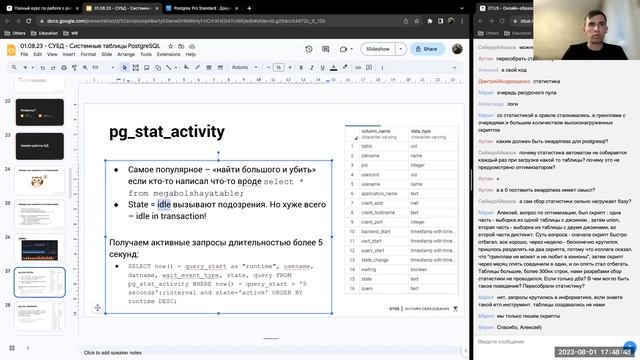Start the Slideshow

378,49
